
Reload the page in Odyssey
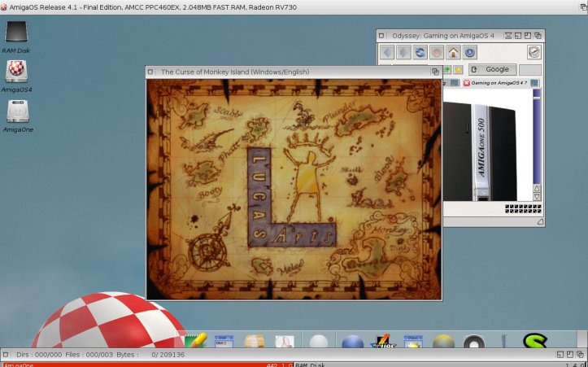pos(420,52)
